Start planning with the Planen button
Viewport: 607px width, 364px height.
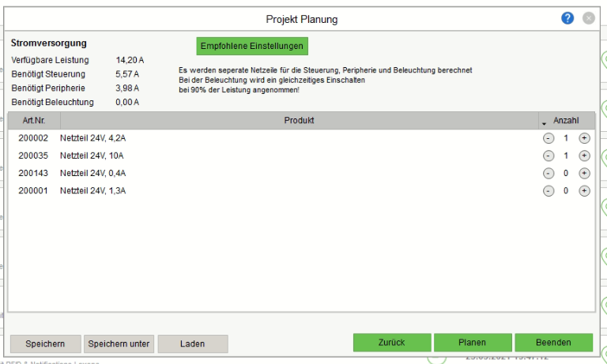472,343
